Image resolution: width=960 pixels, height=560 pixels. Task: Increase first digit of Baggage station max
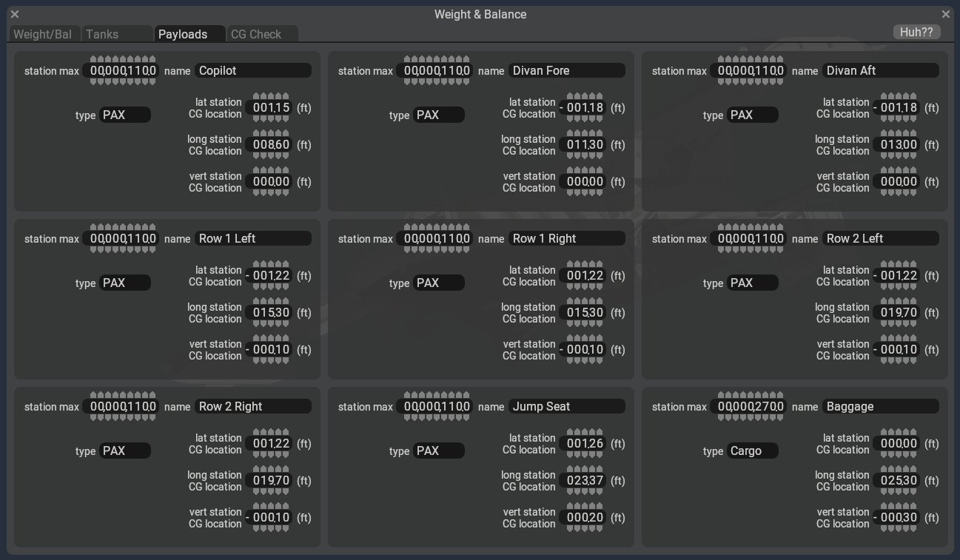point(722,396)
